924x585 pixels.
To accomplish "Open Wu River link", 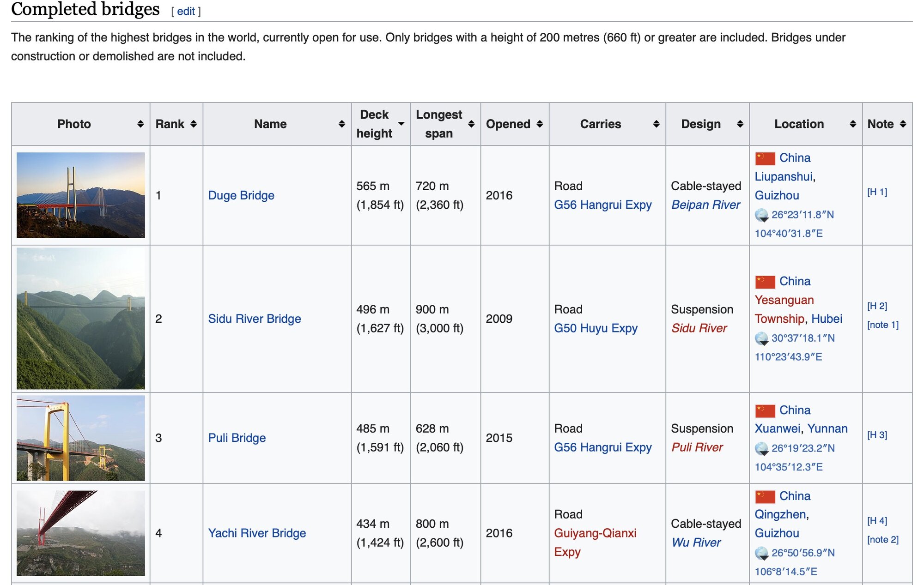I will pyautogui.click(x=696, y=543).
